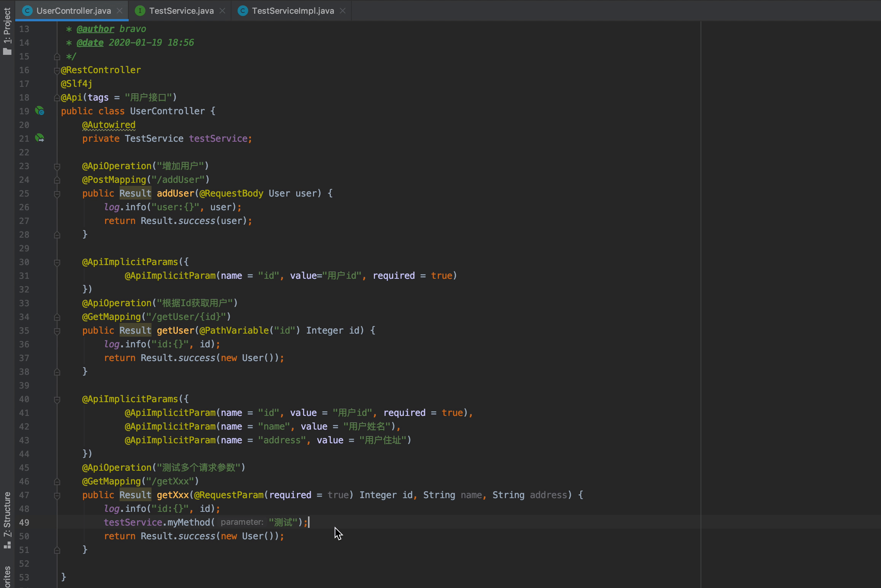Image resolution: width=881 pixels, height=588 pixels.
Task: Fold the @ApiImplicitParams annotation at line 30
Action: [x=57, y=262]
